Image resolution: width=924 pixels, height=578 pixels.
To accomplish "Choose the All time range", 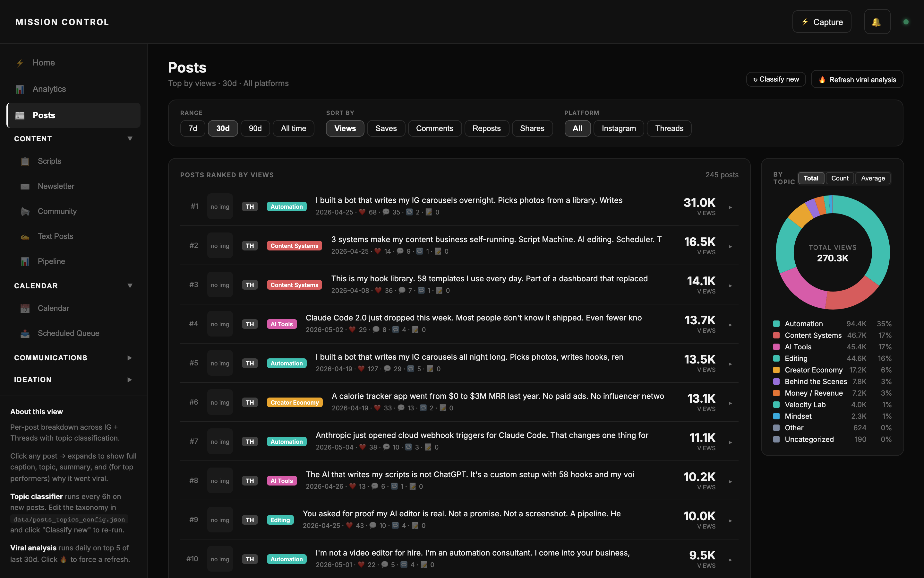I will tap(293, 128).
